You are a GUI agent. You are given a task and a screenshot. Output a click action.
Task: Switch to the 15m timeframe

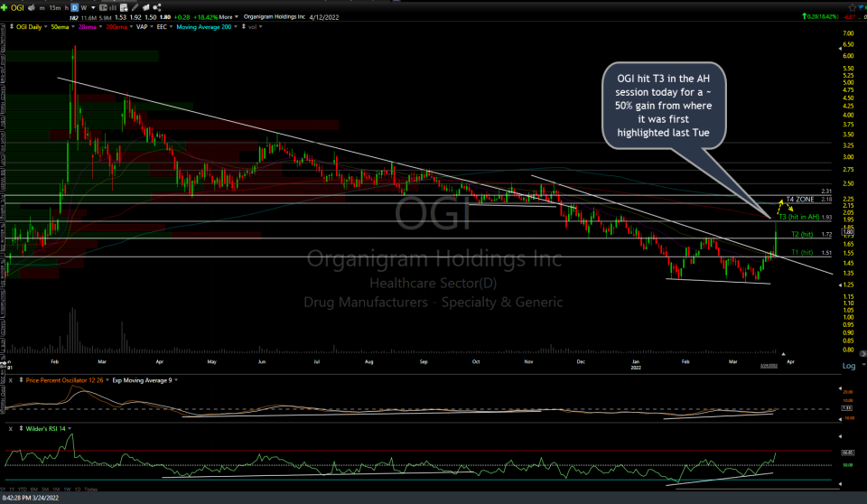pyautogui.click(x=55, y=8)
